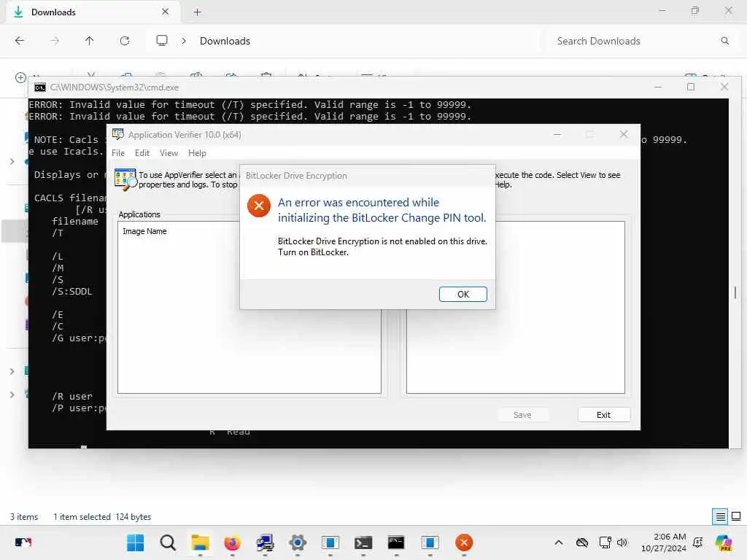The height and width of the screenshot is (560, 747).
Task: Expand the middle navigation pane tree chevron
Action: [12, 371]
